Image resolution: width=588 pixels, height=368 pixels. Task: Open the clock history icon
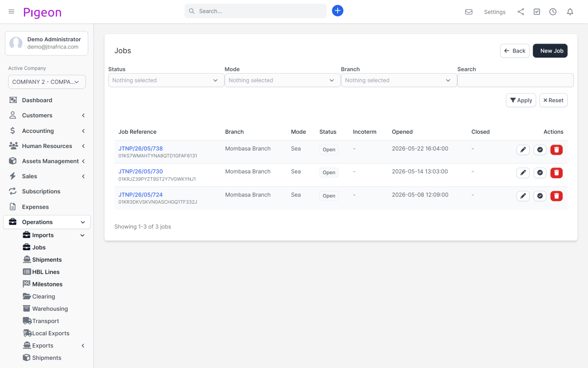pos(553,12)
